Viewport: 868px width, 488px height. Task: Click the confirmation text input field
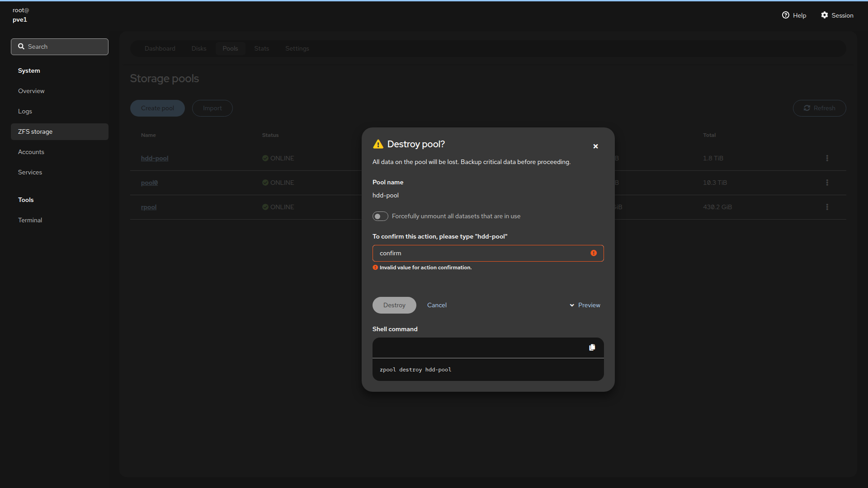(x=479, y=253)
